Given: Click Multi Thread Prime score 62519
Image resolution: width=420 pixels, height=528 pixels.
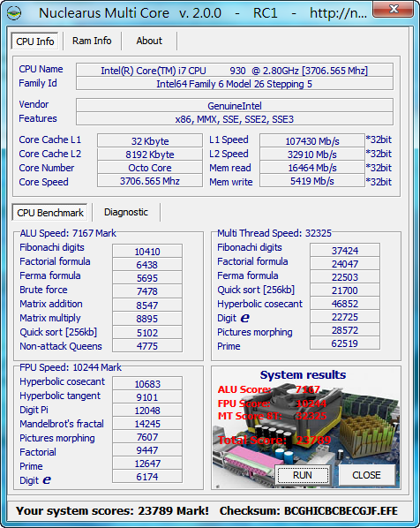Looking at the screenshot, I should [345, 343].
